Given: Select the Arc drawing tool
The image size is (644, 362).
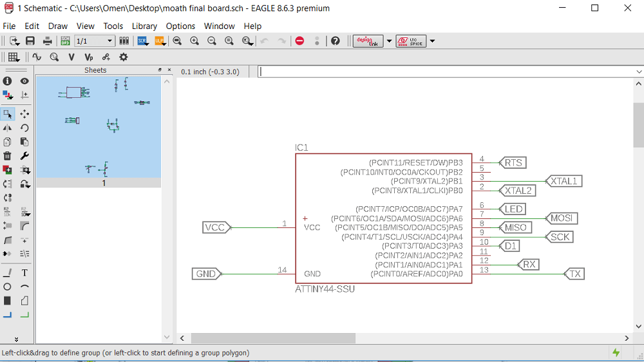Looking at the screenshot, I should (x=24, y=287).
